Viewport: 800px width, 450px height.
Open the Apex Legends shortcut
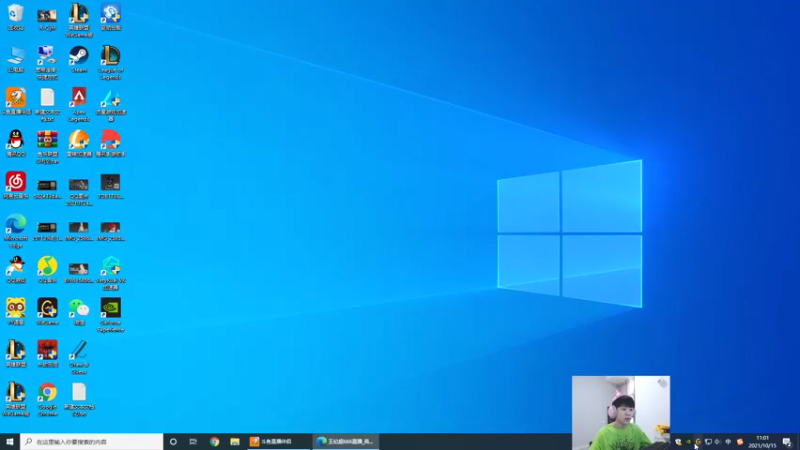[79, 104]
